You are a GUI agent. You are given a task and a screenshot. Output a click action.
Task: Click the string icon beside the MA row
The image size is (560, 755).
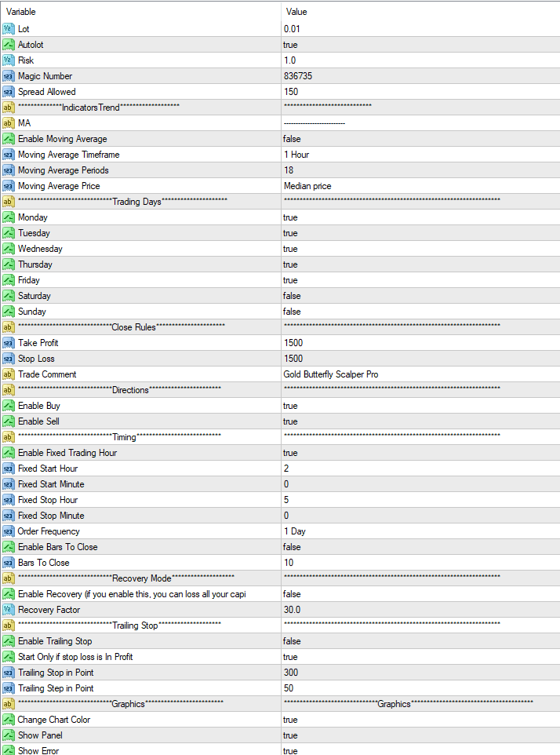pyautogui.click(x=9, y=123)
